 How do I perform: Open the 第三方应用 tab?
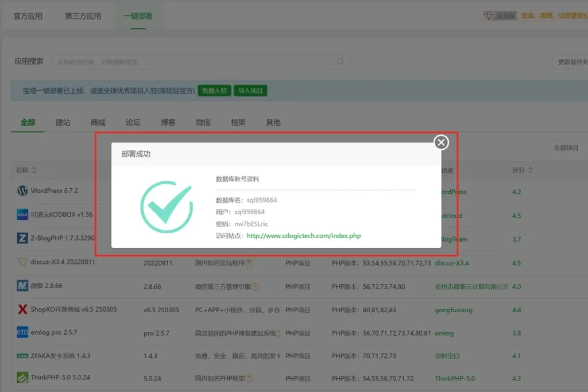pyautogui.click(x=84, y=16)
